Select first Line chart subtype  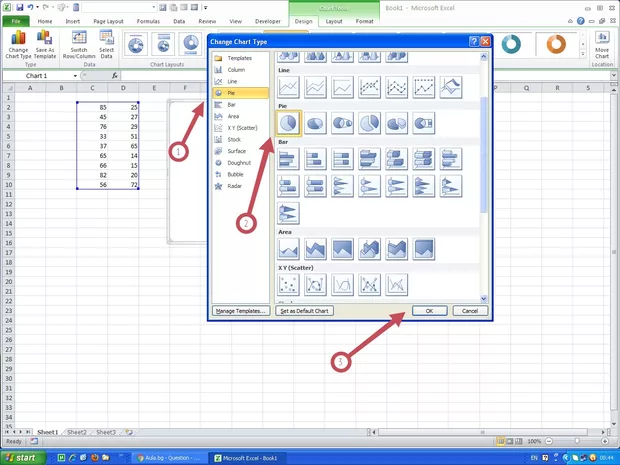coord(288,87)
